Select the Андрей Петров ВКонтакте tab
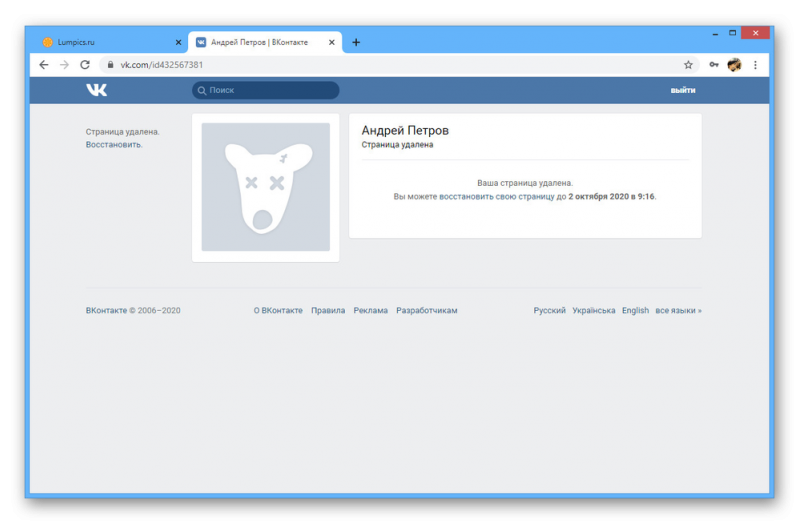Image resolution: width=800 pixels, height=524 pixels. point(265,42)
